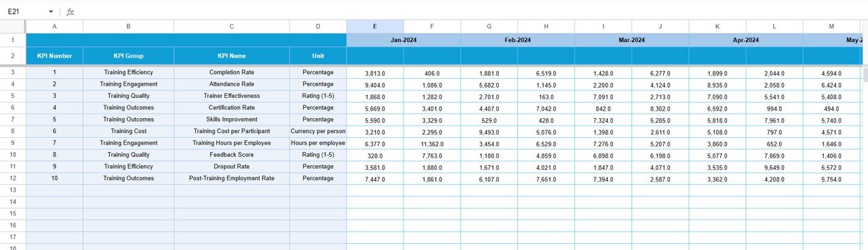This screenshot has height=250, width=868.
Task: Select row 12 header
Action: 12,179
